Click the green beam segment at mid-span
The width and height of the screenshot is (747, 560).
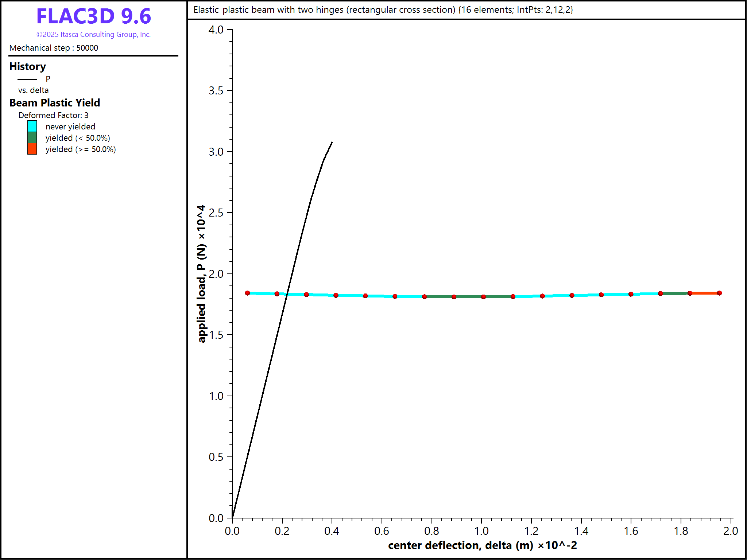coord(469,297)
